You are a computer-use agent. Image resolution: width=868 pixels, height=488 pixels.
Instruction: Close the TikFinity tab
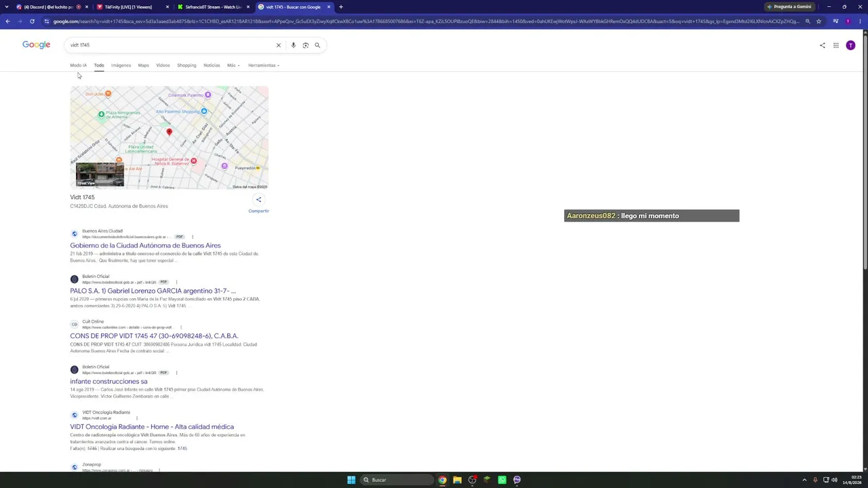click(x=167, y=7)
